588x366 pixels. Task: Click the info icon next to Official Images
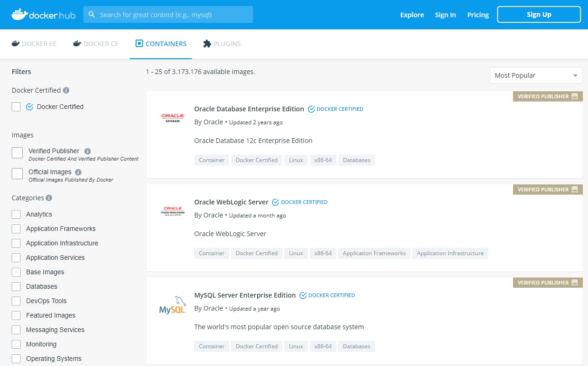tap(78, 172)
